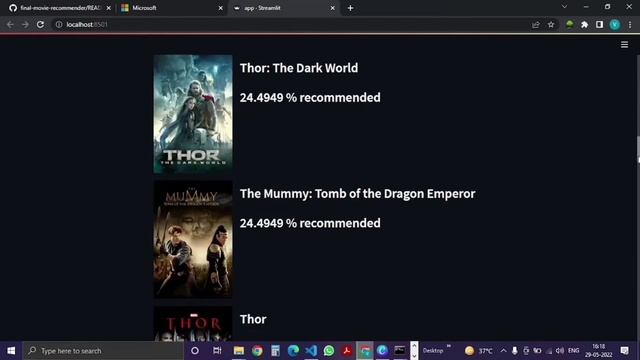
Task: Open Cortana from the taskbar
Action: coord(195,351)
